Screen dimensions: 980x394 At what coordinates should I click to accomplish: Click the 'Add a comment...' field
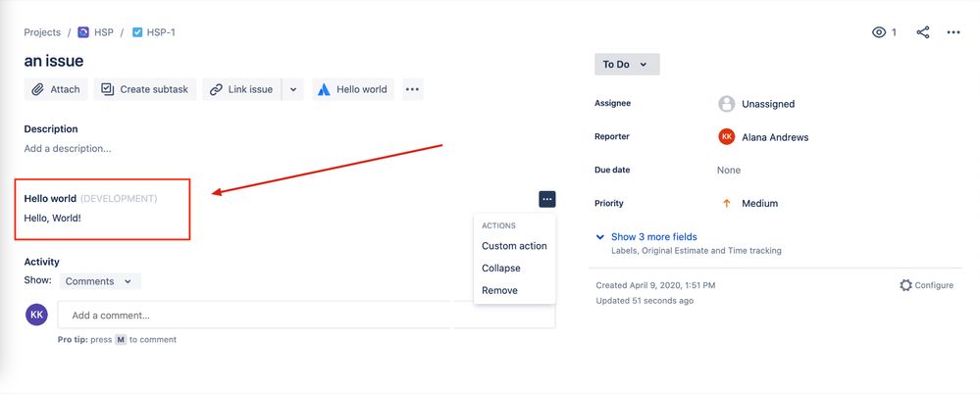click(306, 316)
